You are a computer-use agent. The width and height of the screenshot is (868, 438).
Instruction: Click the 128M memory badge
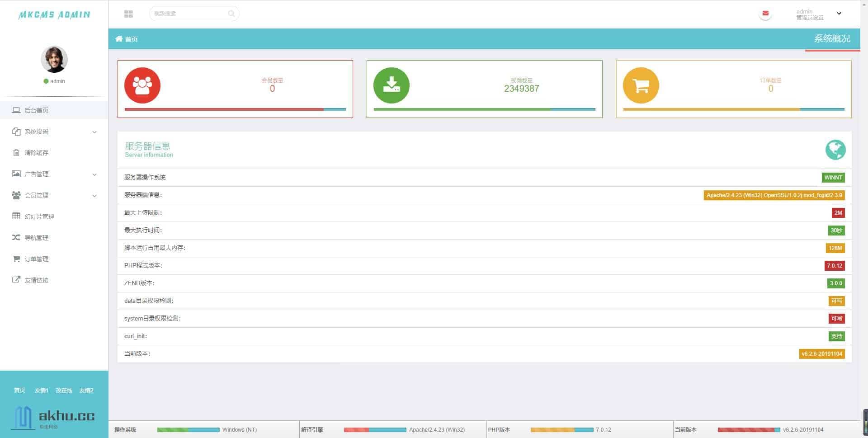(x=835, y=248)
